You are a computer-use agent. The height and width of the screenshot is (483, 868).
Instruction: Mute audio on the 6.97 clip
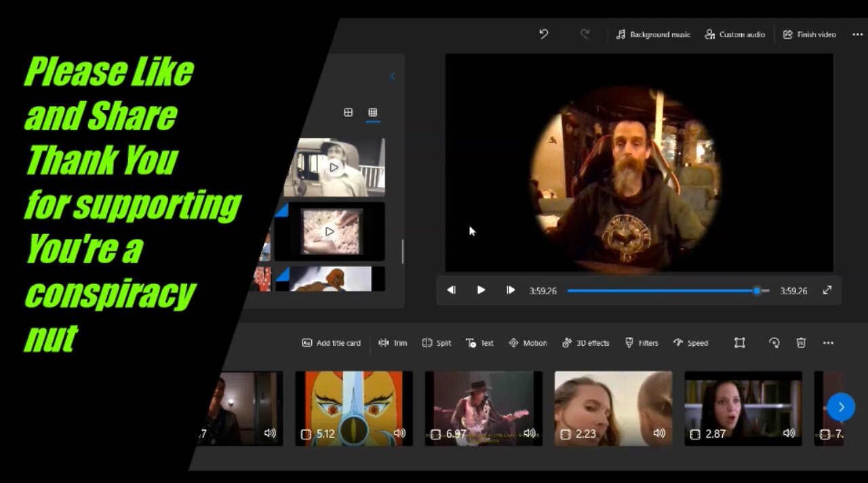click(x=530, y=433)
